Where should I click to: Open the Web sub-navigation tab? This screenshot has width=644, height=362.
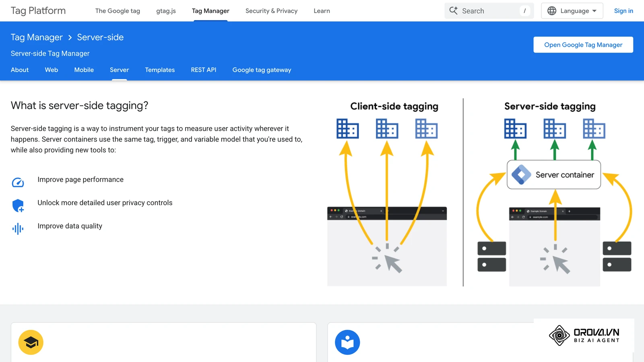point(52,70)
